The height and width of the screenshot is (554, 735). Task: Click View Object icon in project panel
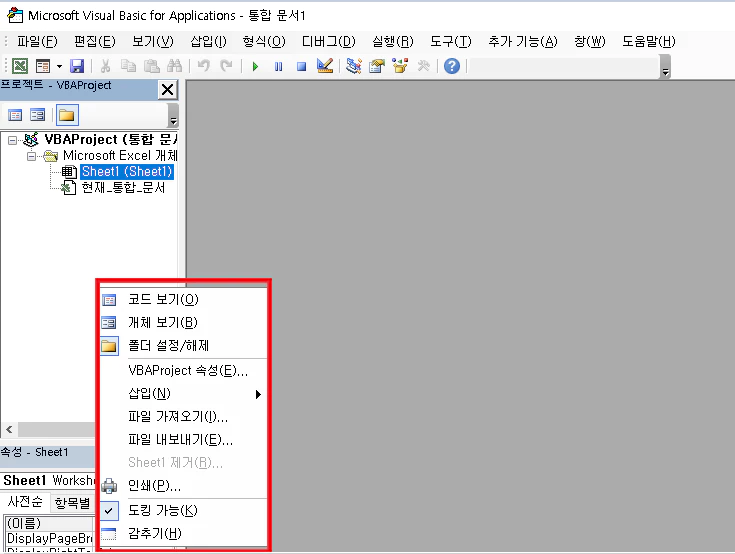pos(38,115)
